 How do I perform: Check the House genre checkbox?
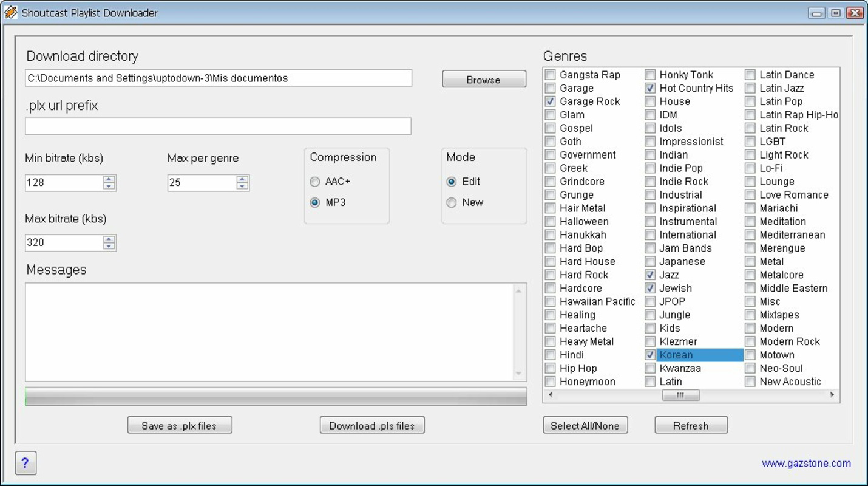650,101
